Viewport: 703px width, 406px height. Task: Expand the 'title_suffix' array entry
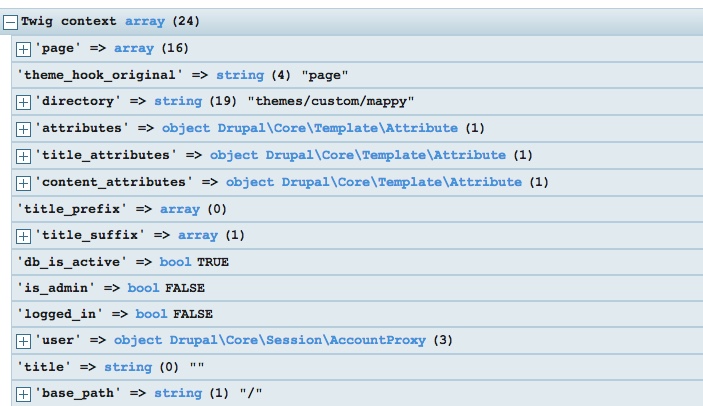click(x=23, y=236)
